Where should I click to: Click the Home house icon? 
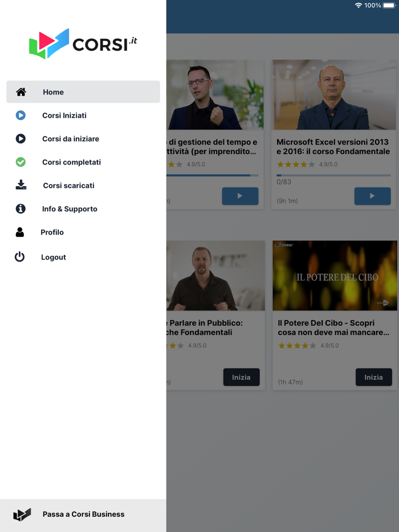(x=21, y=92)
